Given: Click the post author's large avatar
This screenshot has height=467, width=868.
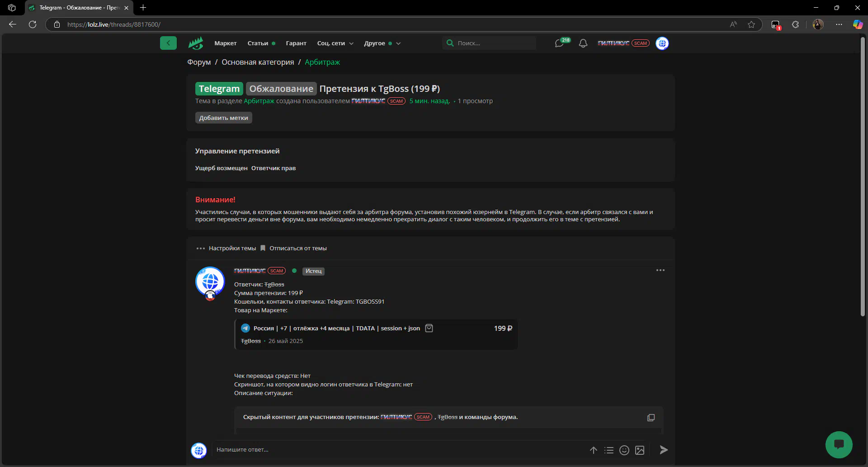Looking at the screenshot, I should 210,281.
